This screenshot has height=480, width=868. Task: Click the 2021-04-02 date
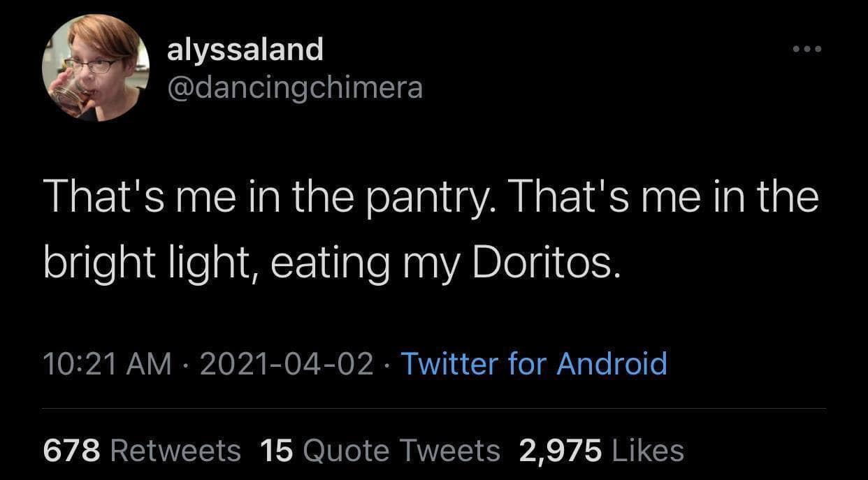click(x=287, y=364)
